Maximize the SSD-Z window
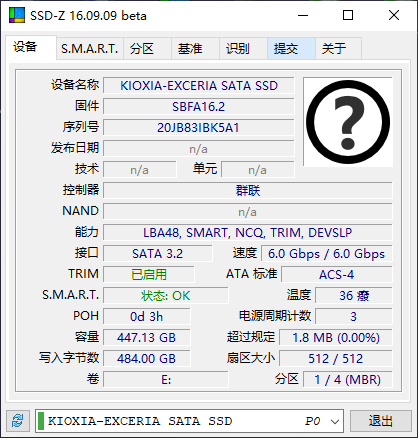The image size is (418, 438). pyautogui.click(x=348, y=15)
